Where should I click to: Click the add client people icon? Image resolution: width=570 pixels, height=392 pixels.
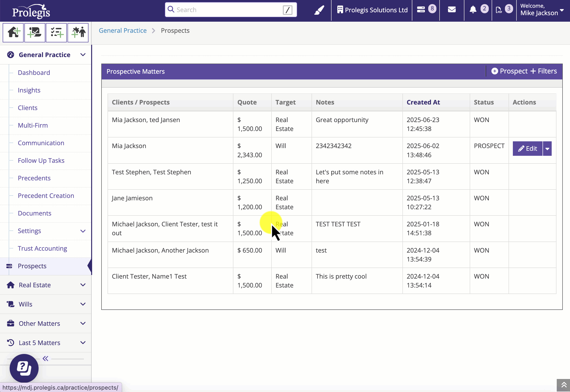(78, 33)
